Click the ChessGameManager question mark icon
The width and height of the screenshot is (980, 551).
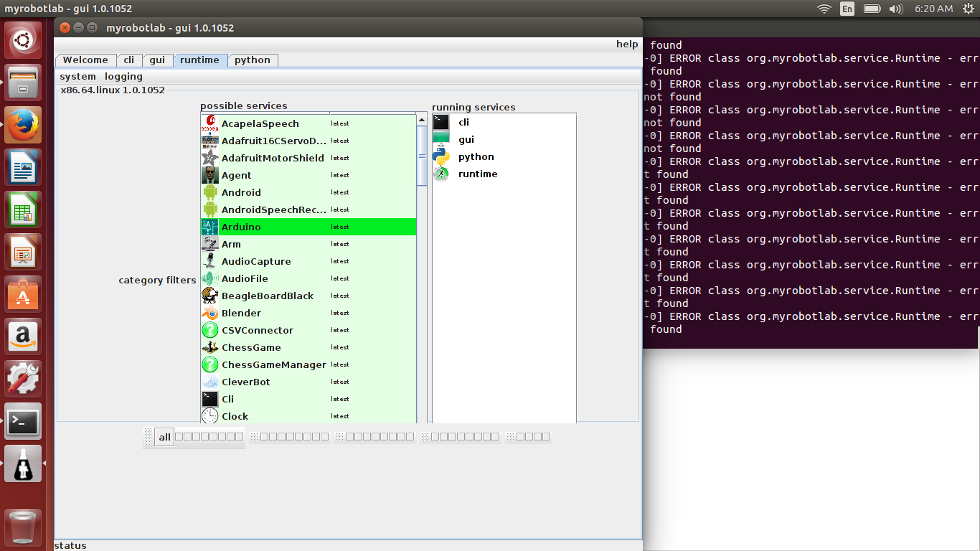tap(209, 364)
